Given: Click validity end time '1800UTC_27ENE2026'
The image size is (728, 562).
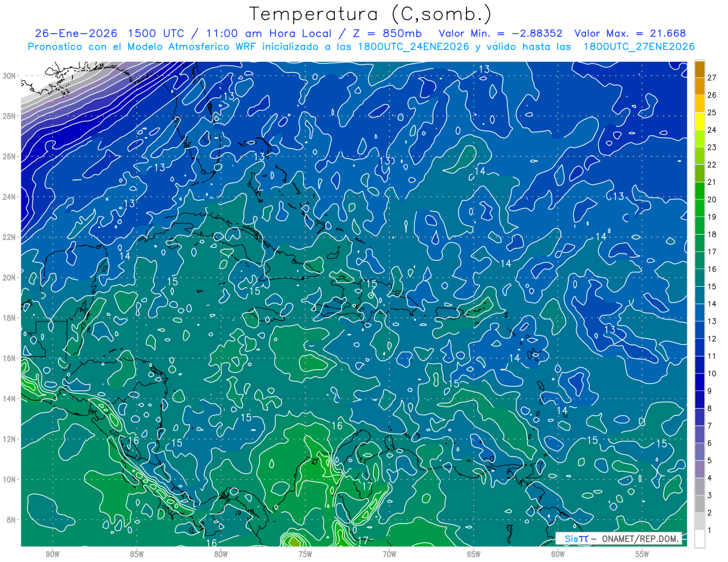Looking at the screenshot, I should pos(638,47).
